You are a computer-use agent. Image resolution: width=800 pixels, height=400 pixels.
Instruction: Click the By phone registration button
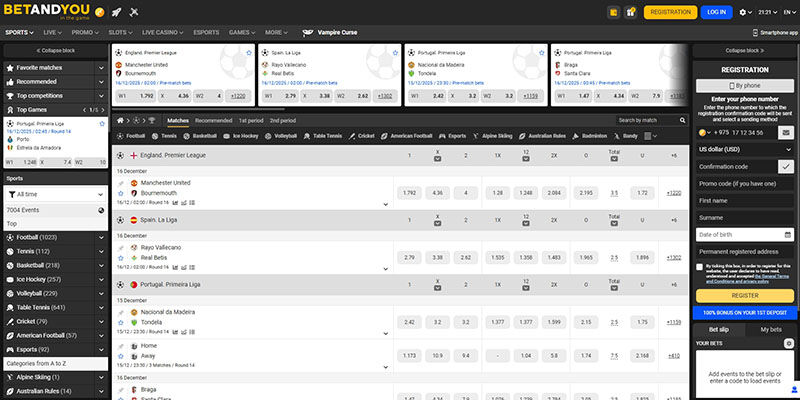745,86
